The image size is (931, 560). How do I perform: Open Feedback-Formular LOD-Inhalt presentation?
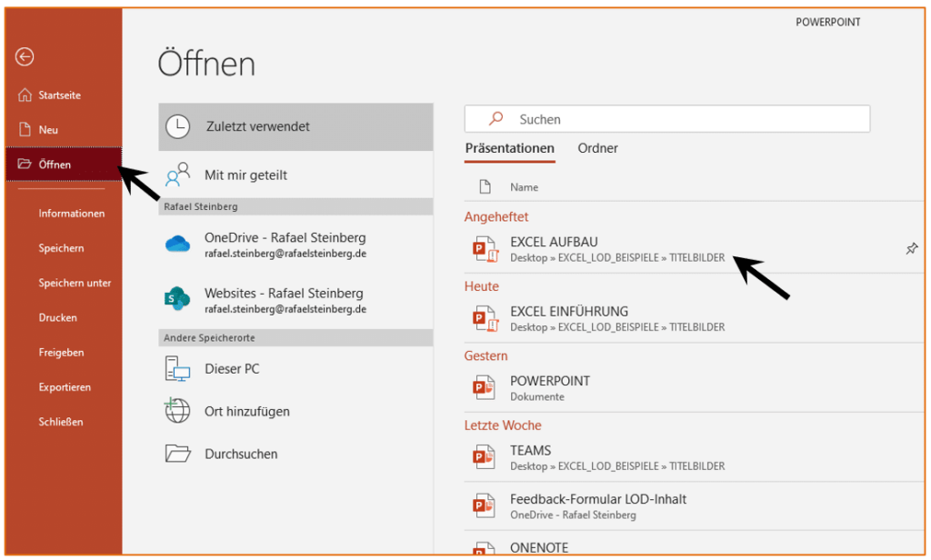pos(694,506)
